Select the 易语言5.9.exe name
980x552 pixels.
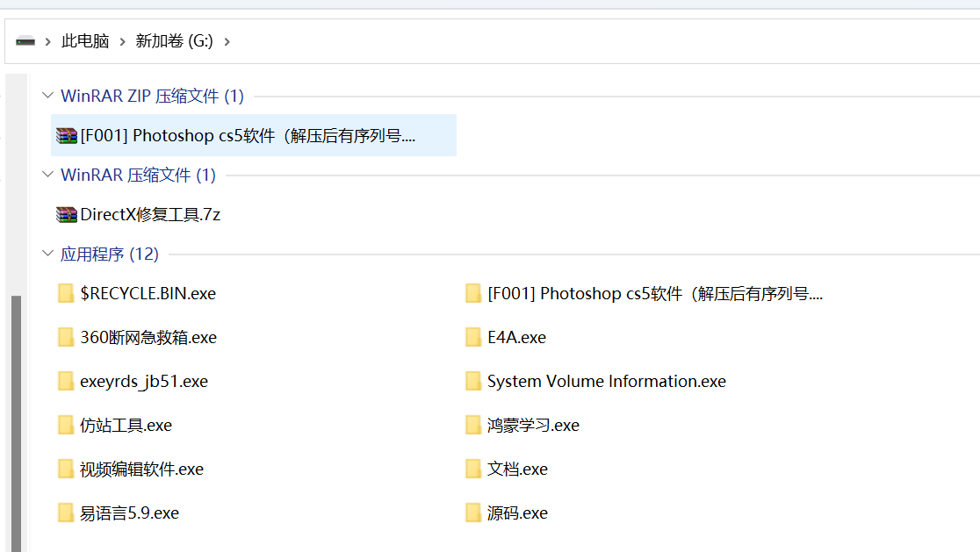(x=130, y=513)
